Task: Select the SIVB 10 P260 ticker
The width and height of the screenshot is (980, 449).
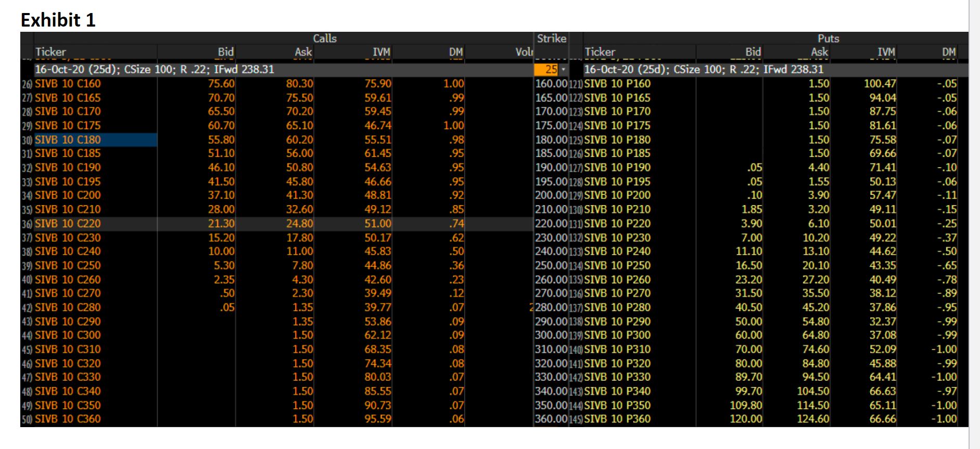Action: (617, 279)
